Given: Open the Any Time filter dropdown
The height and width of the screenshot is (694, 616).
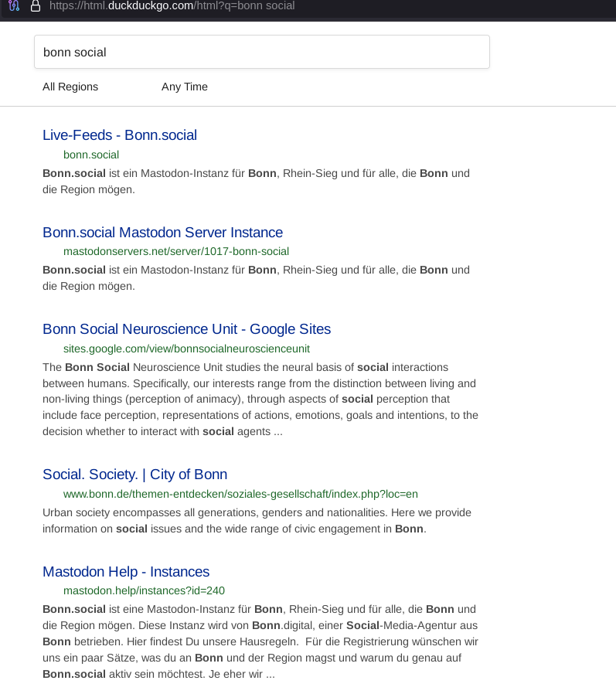Looking at the screenshot, I should point(185,87).
